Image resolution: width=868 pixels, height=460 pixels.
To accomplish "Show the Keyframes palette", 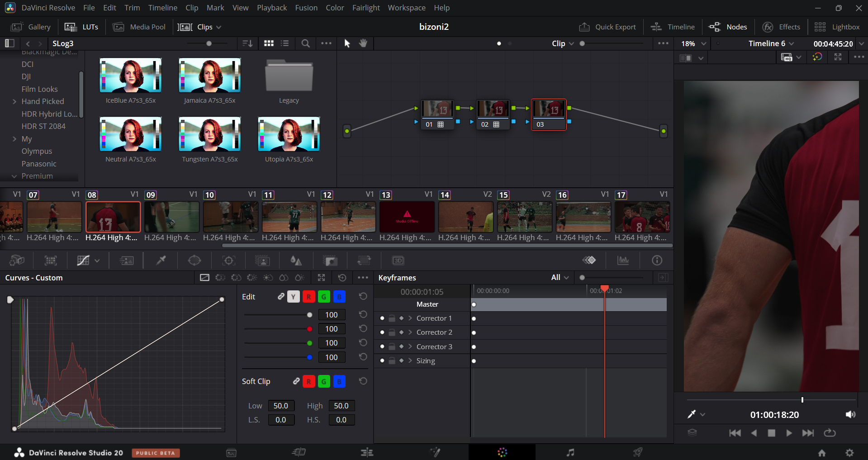I will tap(589, 260).
